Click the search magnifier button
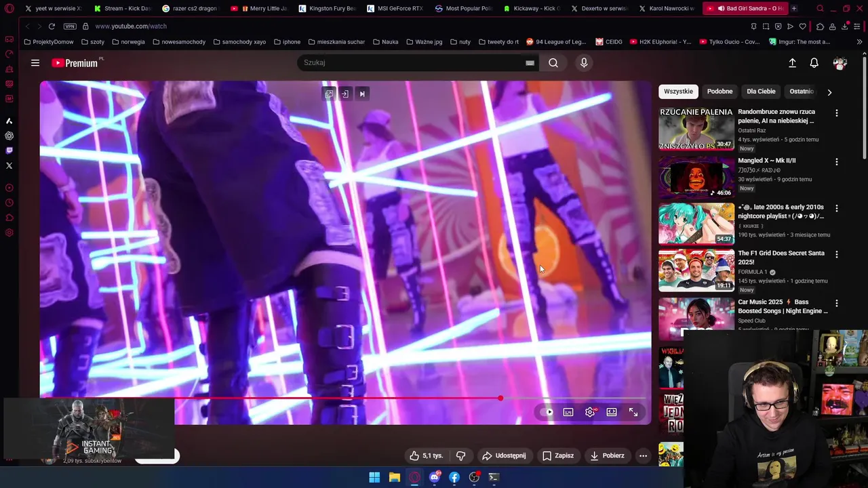The width and height of the screenshot is (868, 488). coord(553,62)
